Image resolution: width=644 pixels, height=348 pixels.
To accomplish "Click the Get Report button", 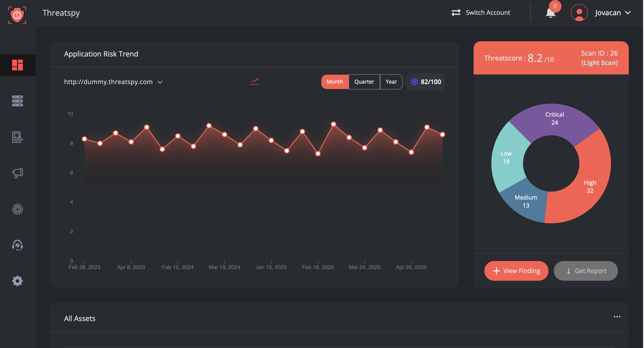I will tap(586, 271).
